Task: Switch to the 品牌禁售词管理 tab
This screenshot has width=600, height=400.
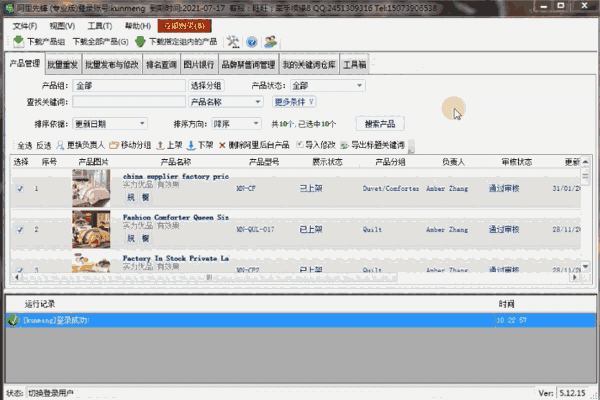Action: [248, 65]
